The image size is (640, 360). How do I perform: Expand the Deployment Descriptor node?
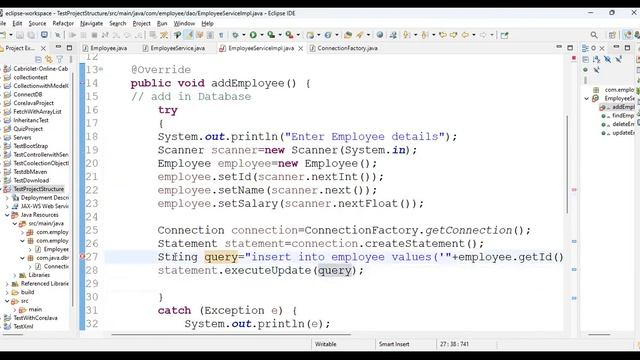(x=7, y=198)
